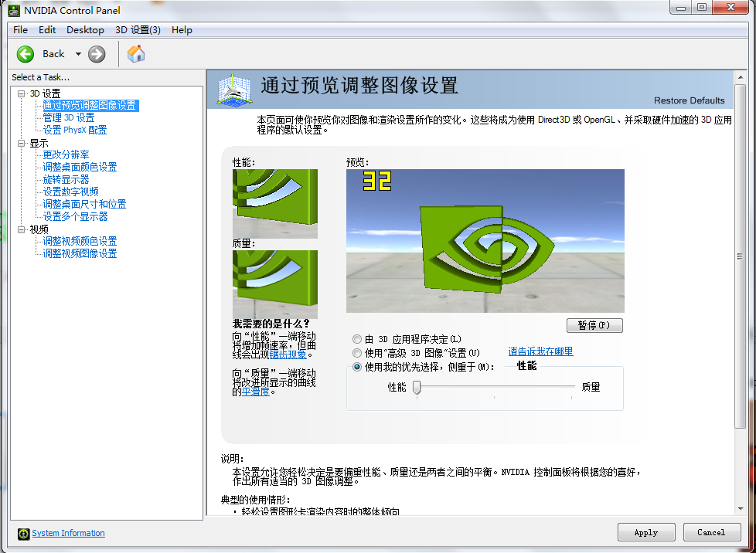Click the green Back arrow icon

[25, 54]
